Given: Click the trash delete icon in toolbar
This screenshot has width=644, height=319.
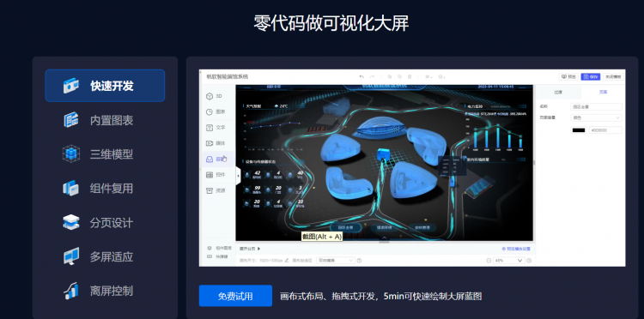Looking at the screenshot, I should [x=410, y=76].
